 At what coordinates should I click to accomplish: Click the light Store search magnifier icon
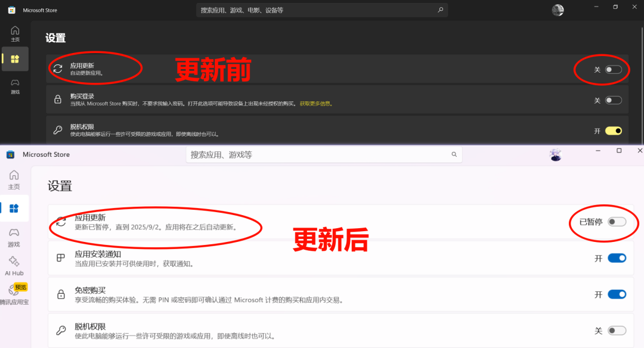[x=454, y=154]
